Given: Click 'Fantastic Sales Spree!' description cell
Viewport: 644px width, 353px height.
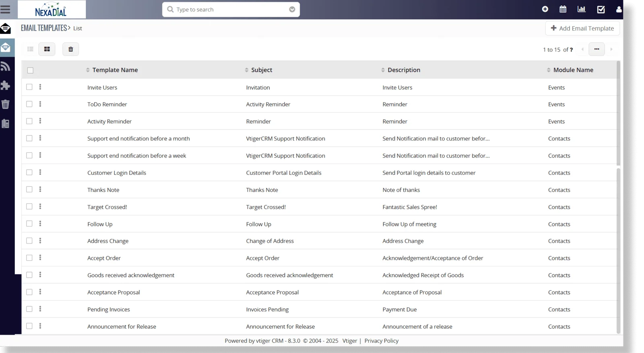Looking at the screenshot, I should [x=410, y=207].
